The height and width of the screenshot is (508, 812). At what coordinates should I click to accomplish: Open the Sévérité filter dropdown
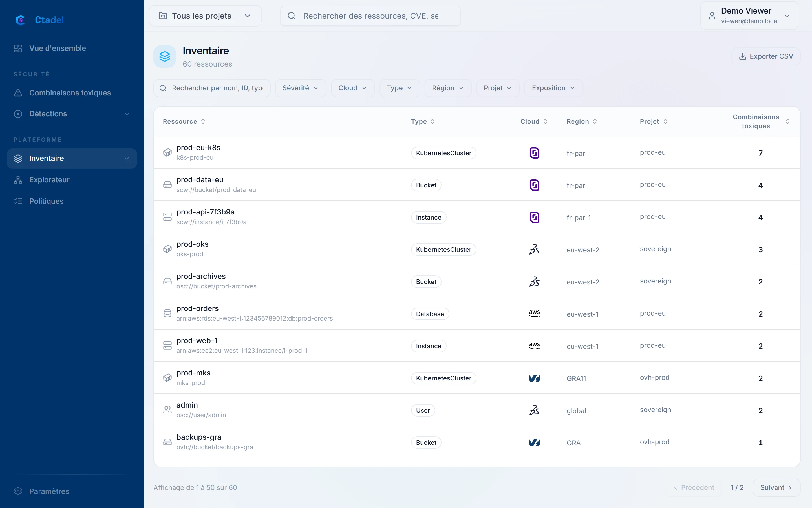pyautogui.click(x=300, y=88)
